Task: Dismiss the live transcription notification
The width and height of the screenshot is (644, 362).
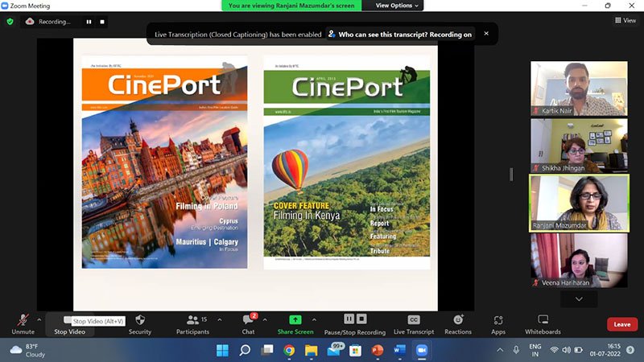Action: pyautogui.click(x=486, y=34)
